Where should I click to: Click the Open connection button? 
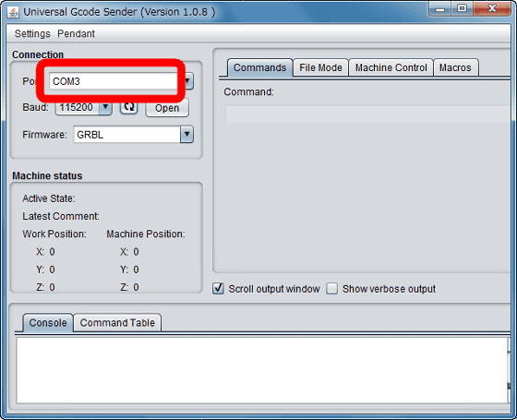[x=167, y=108]
